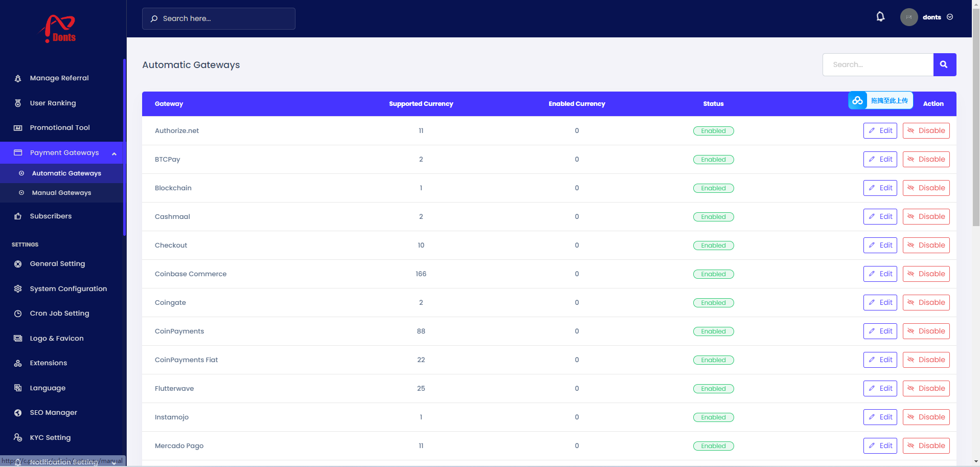Screen dimensions: 980x467
Task: Edit the CoinPayments Fiat gateway
Action: (x=880, y=360)
